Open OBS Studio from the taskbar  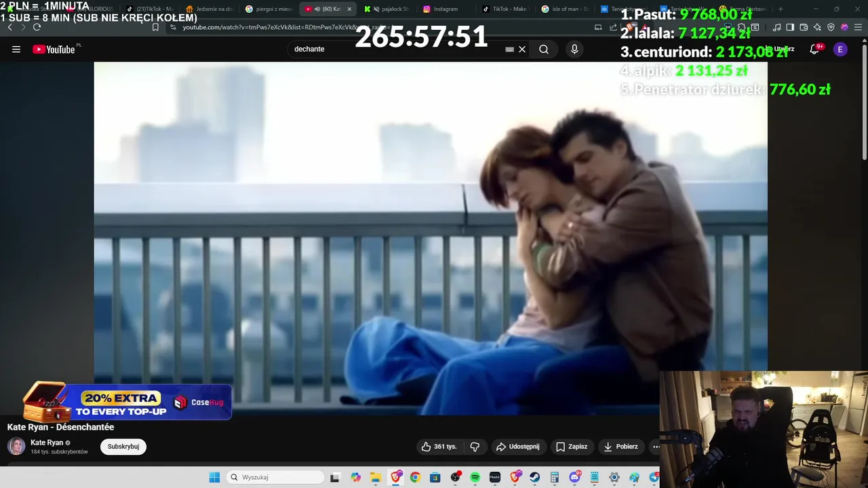click(x=455, y=477)
